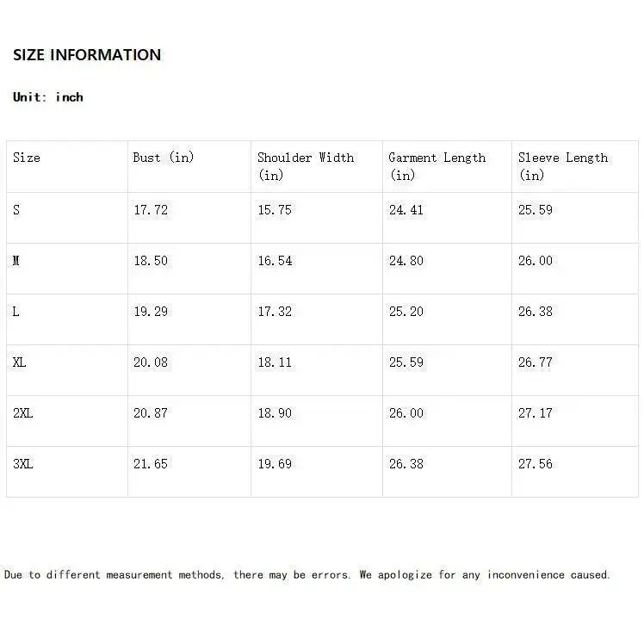Viewport: 644px width, 644px height.
Task: Click the 2XL size row label
Action: 23,413
